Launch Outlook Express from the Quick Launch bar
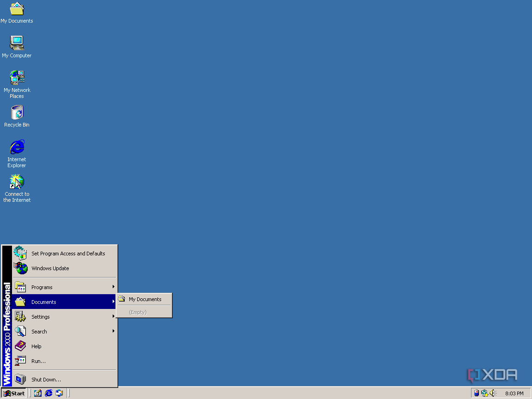 (x=60, y=393)
